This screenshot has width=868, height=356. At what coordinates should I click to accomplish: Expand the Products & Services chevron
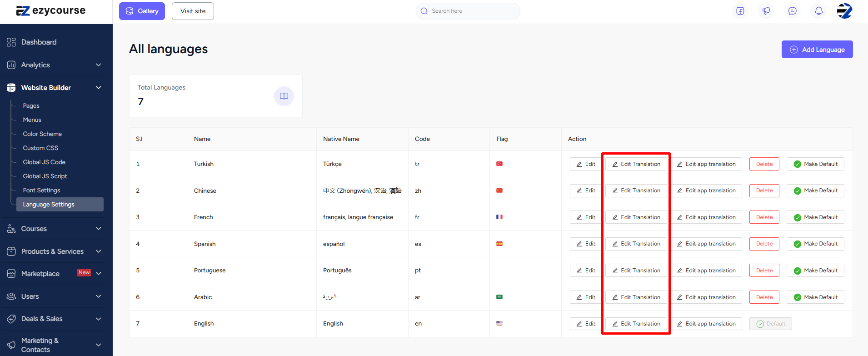[99, 251]
